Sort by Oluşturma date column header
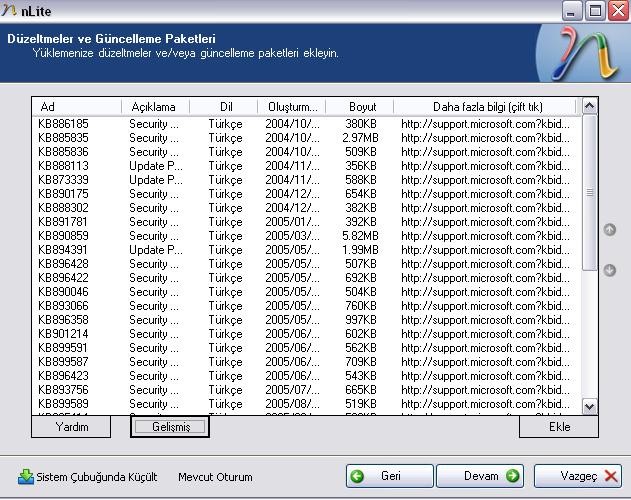Image resolution: width=631 pixels, height=500 pixels. pyautogui.click(x=292, y=107)
